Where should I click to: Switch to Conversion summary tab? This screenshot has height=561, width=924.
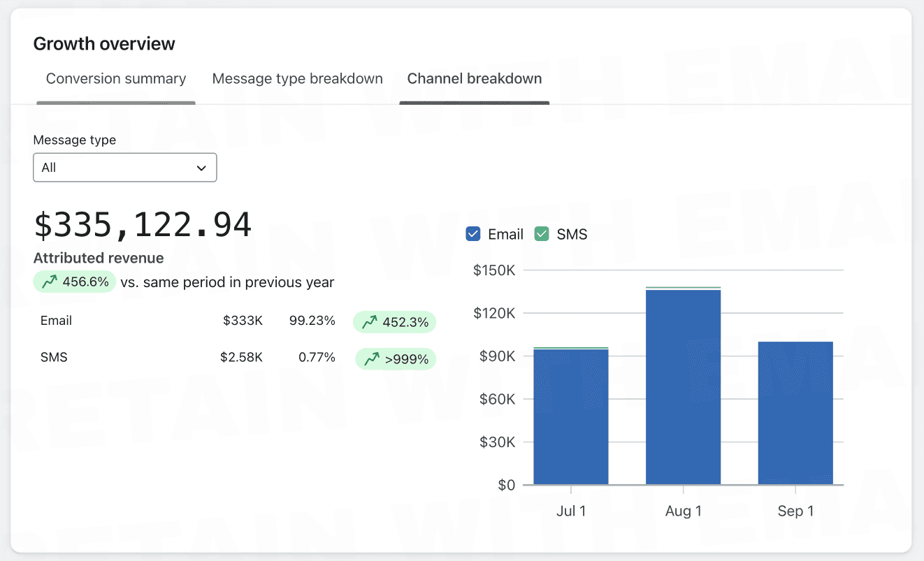tap(116, 79)
